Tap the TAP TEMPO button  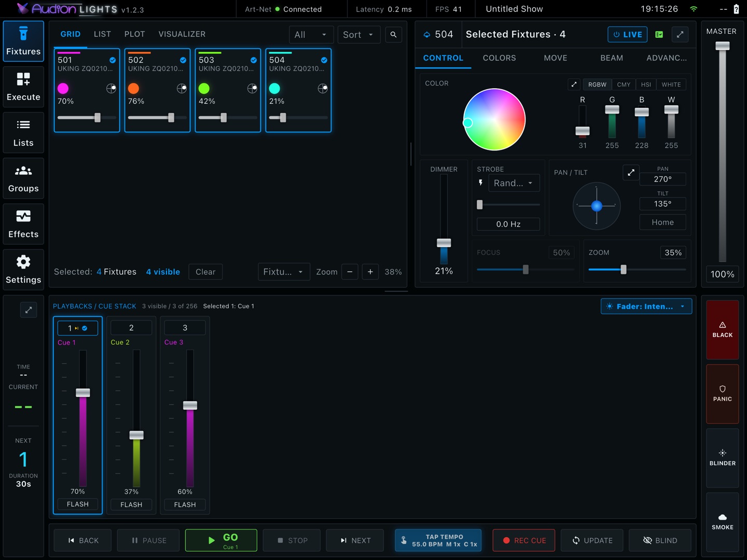[x=438, y=540]
